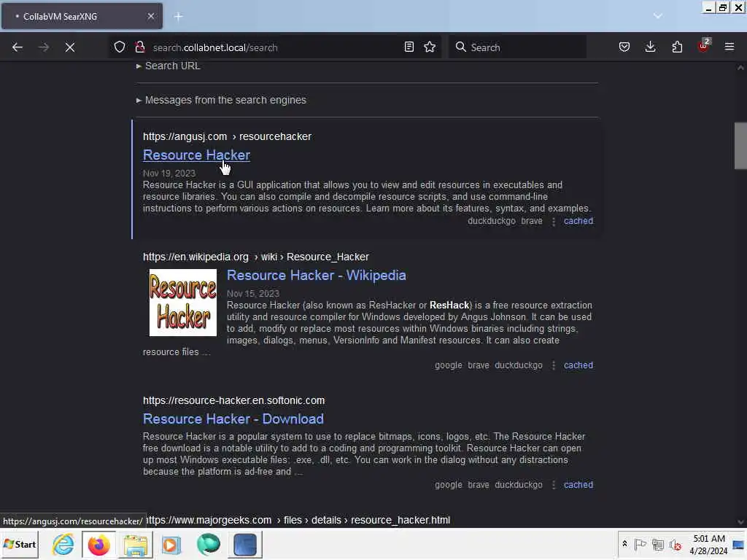Open the extensions puzzle icon
Image resolution: width=747 pixels, height=560 pixels.
click(x=677, y=47)
